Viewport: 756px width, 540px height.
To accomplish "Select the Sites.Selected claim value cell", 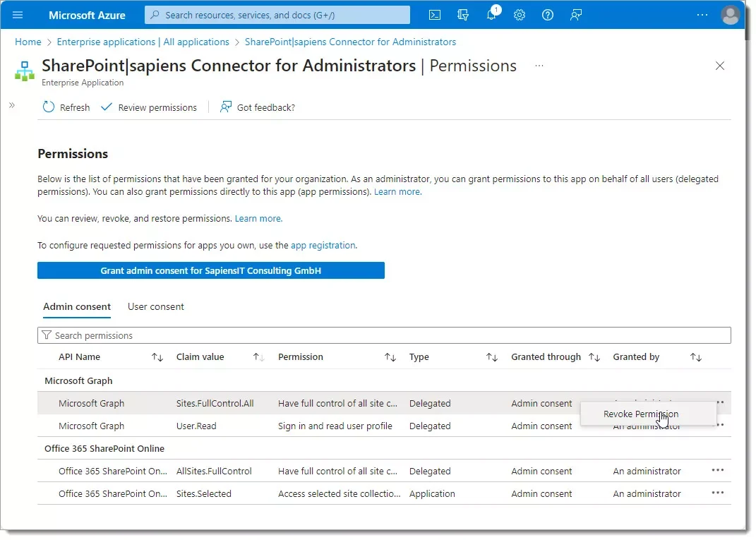I will pyautogui.click(x=204, y=494).
